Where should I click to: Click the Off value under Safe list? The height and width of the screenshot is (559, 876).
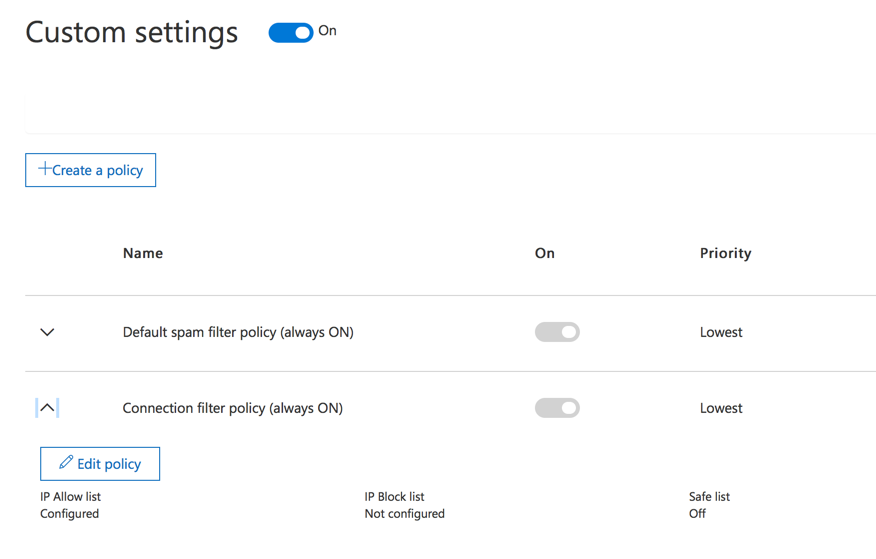pyautogui.click(x=697, y=514)
